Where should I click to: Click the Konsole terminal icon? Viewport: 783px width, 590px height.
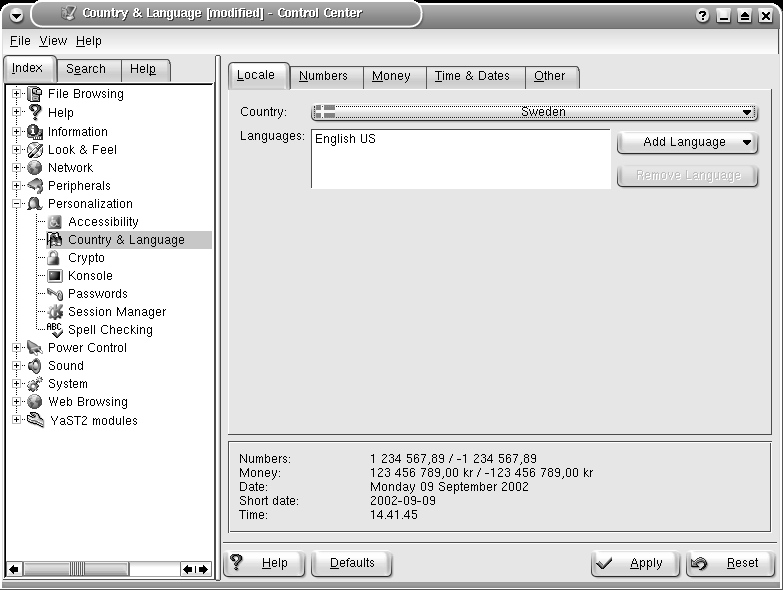(x=54, y=276)
